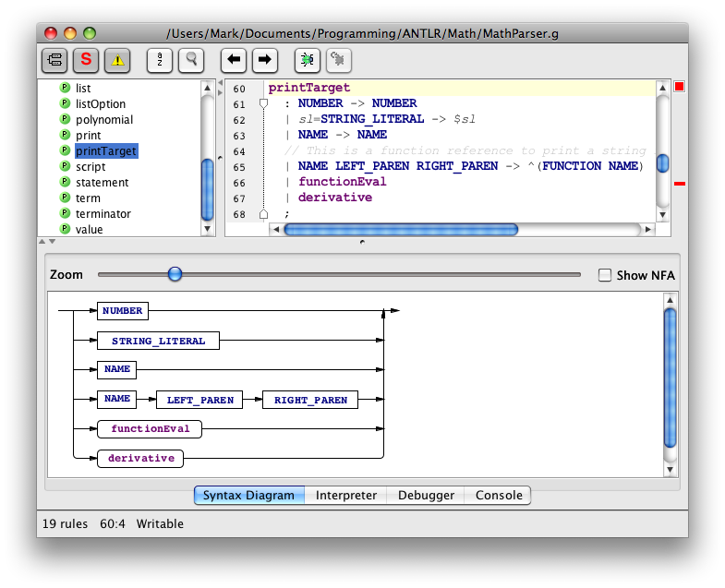Viewport: 725px width, 588px height.
Task: Click the red error indicator square
Action: click(x=679, y=87)
